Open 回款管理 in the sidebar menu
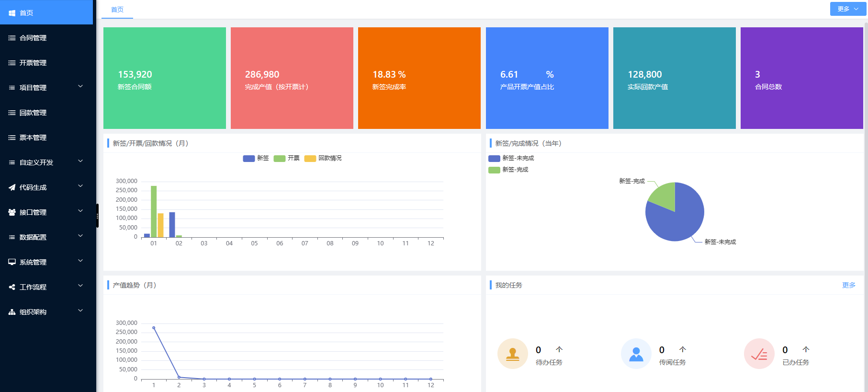This screenshot has height=392, width=868. pyautogui.click(x=46, y=113)
